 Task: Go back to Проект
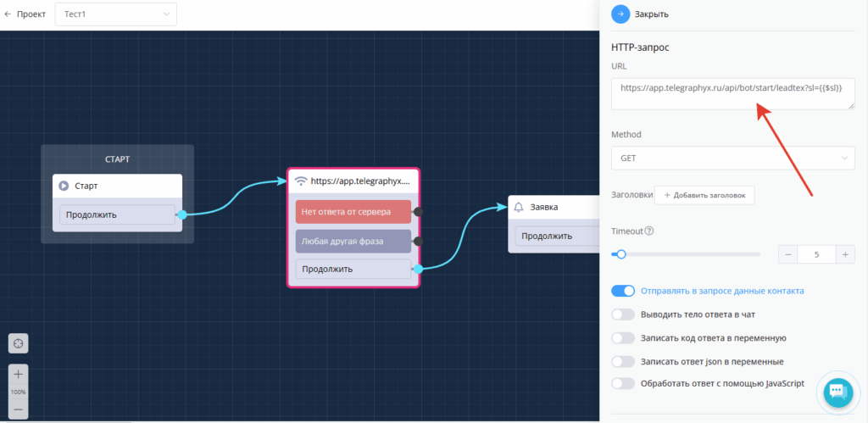coord(25,14)
